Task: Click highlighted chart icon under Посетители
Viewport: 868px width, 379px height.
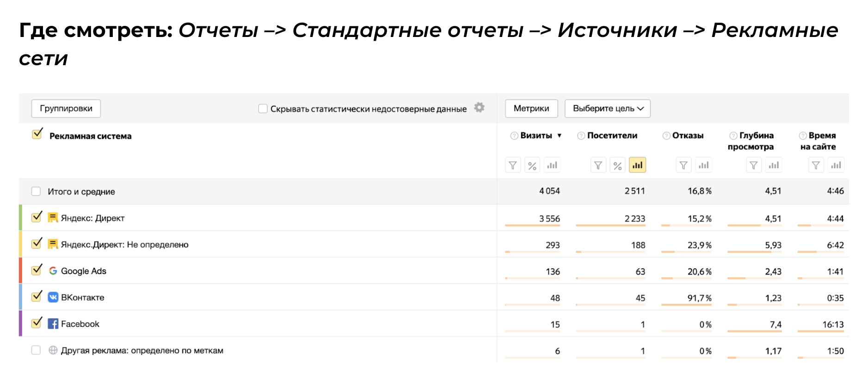Action: click(637, 165)
